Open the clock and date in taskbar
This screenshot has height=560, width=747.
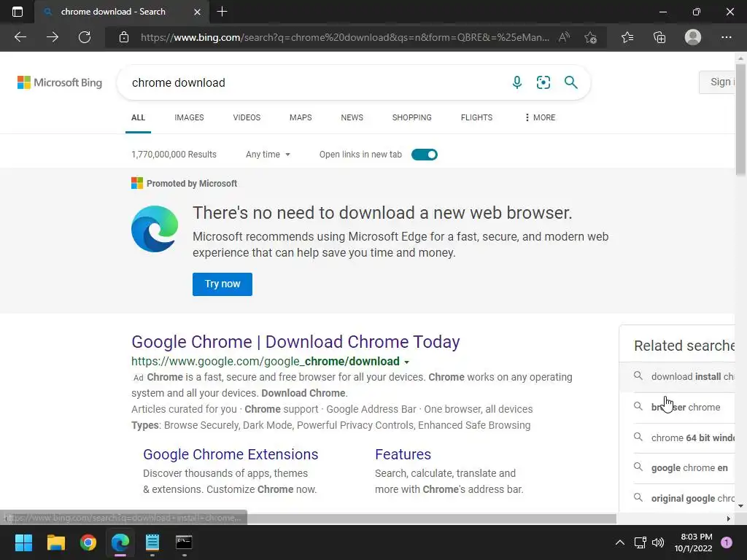pos(694,542)
